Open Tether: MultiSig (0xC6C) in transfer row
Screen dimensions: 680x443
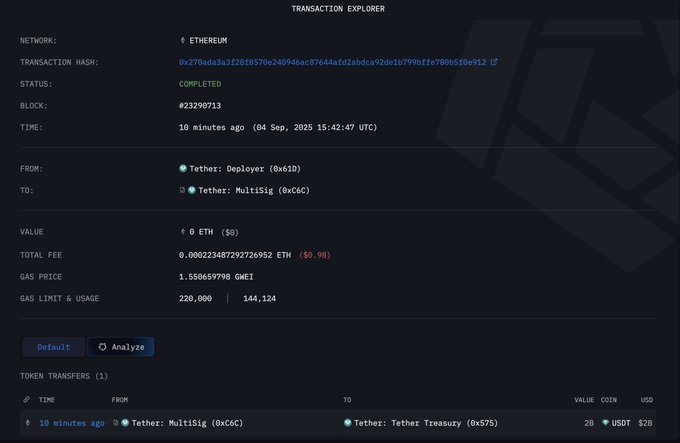[x=187, y=423]
